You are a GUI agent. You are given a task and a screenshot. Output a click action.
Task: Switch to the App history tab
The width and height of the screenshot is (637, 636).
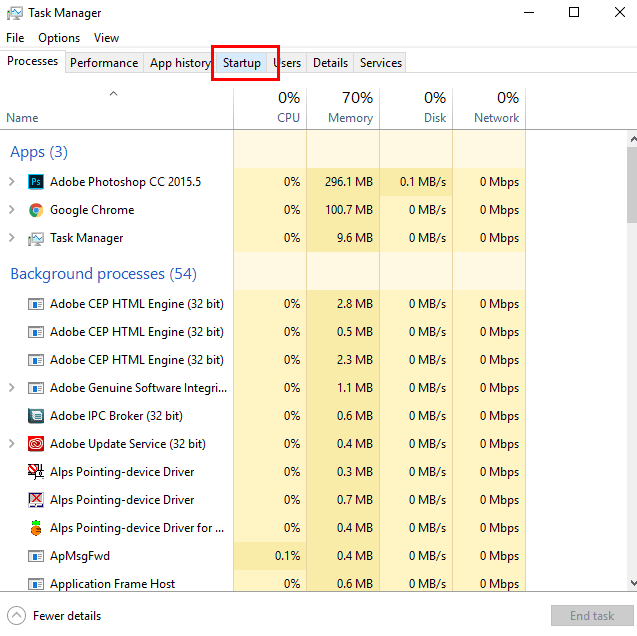tap(180, 63)
